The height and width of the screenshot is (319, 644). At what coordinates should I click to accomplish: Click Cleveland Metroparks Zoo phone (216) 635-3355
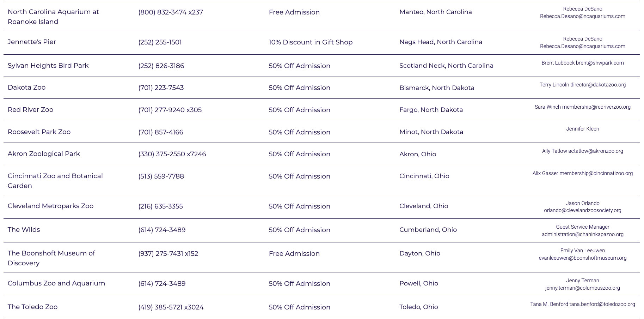click(160, 206)
